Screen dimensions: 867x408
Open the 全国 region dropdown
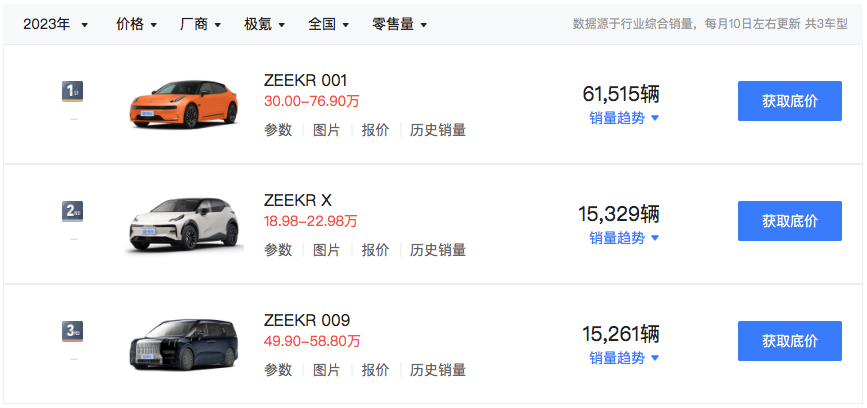329,23
